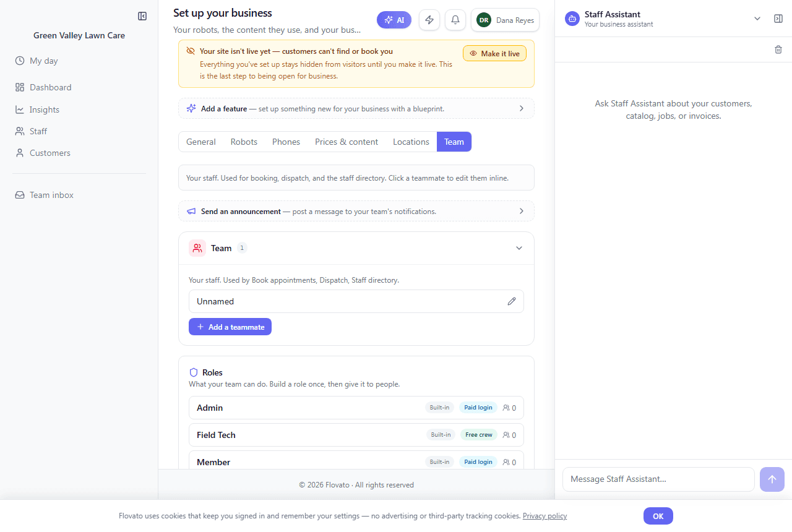Expand the Add a feature row
Image resolution: width=792 pixels, height=532 pixels.
356,108
